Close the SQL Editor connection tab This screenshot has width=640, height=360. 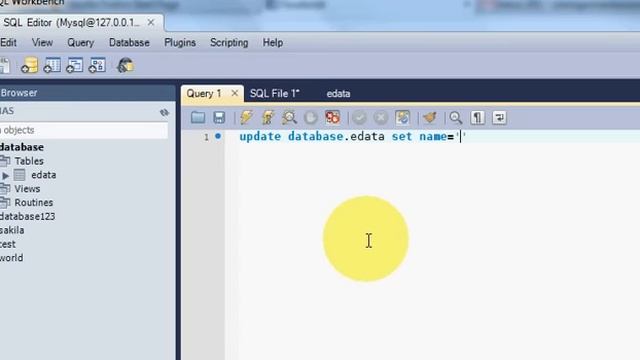pyautogui.click(x=151, y=22)
